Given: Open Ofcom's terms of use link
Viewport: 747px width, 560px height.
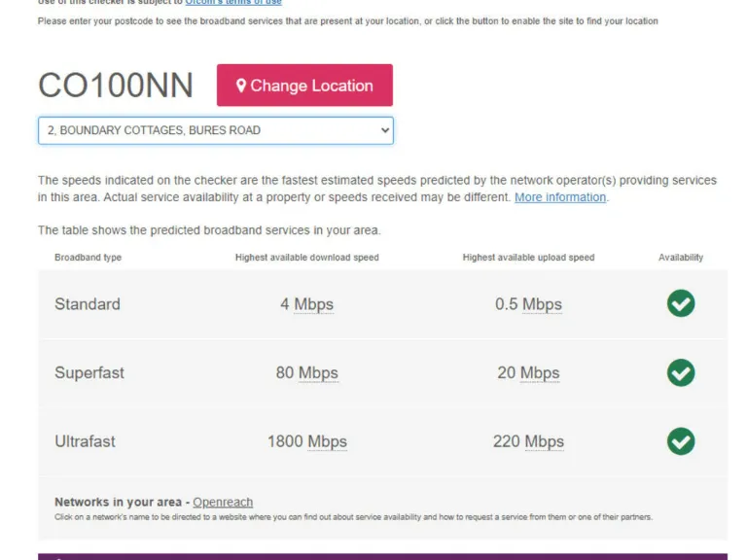Looking at the screenshot, I should 233,3.
